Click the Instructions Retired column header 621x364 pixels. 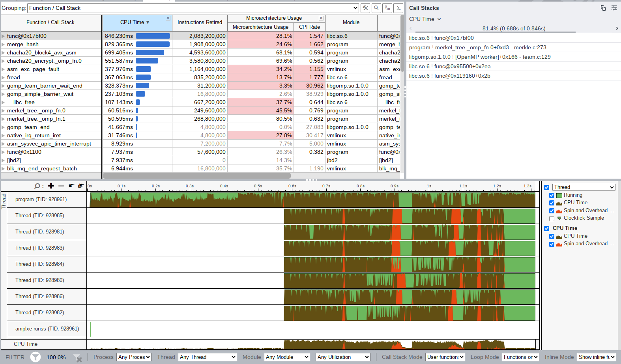pyautogui.click(x=200, y=22)
